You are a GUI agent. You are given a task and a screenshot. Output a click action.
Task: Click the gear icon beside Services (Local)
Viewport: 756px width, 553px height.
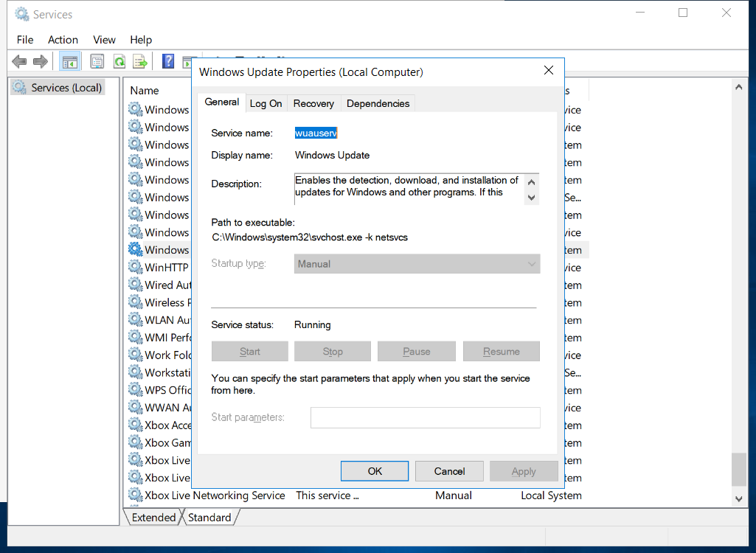tap(19, 87)
